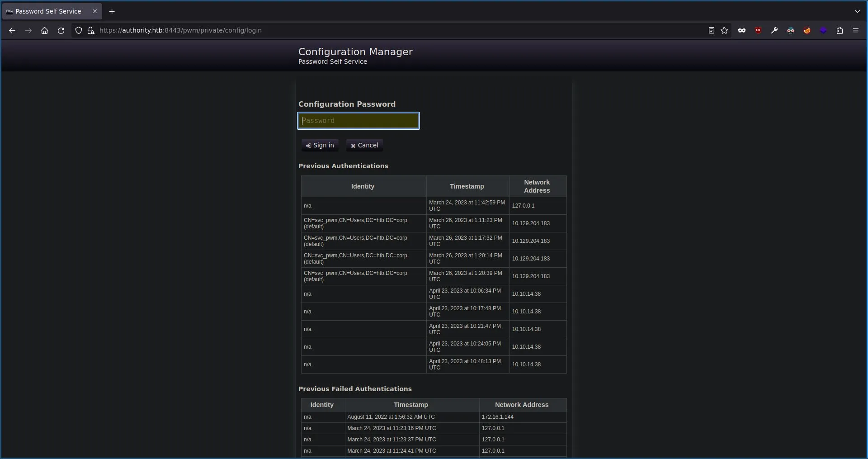Open the infinity-shaped extension icon
Viewport: 868px width, 459px height.
742,30
